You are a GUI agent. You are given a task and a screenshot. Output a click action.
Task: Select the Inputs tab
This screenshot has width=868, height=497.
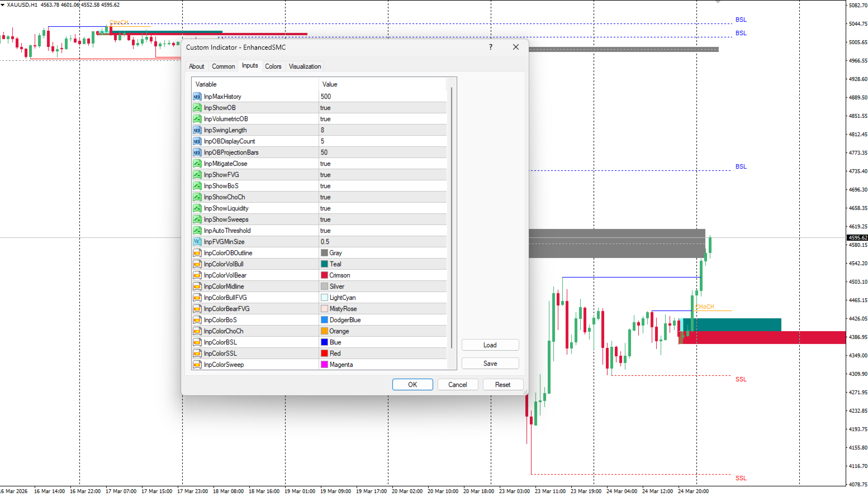tap(250, 66)
